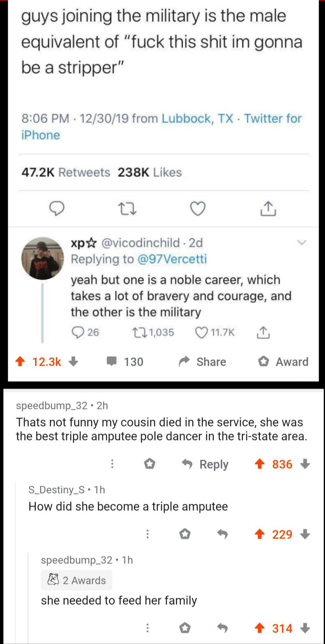Tap the retweet icon under the main tweet

click(x=127, y=209)
